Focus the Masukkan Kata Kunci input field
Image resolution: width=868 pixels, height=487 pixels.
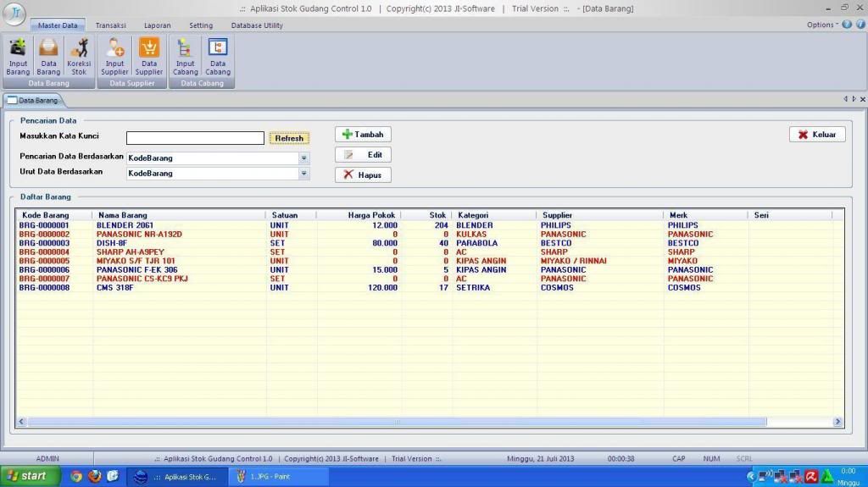[195, 138]
